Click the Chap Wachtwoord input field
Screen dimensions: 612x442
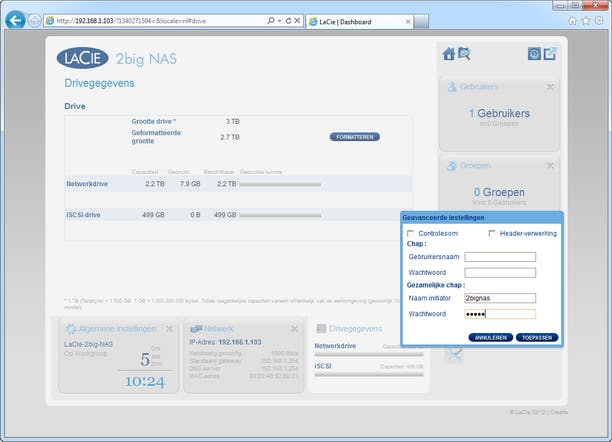(x=500, y=273)
